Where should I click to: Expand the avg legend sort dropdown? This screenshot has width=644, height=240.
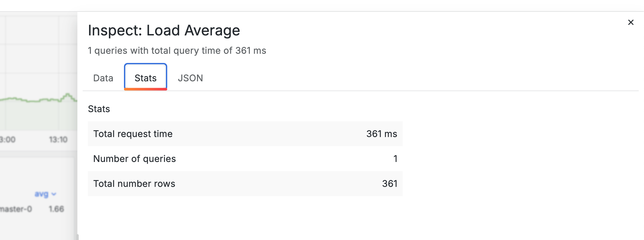(x=45, y=194)
